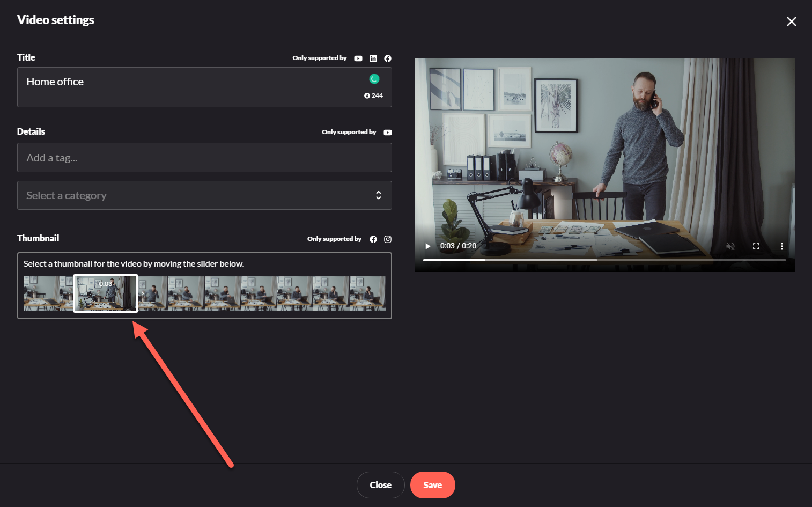
Task: Select the last thumbnail frame in the strip
Action: (367, 293)
